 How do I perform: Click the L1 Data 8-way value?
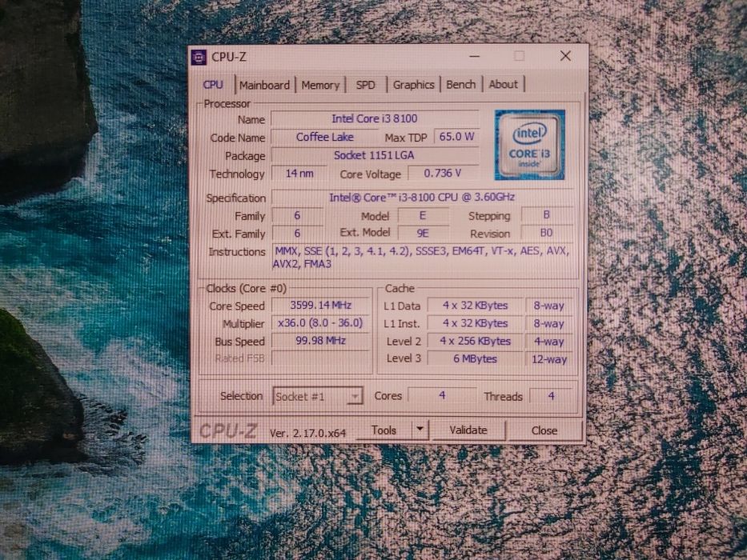pos(548,306)
